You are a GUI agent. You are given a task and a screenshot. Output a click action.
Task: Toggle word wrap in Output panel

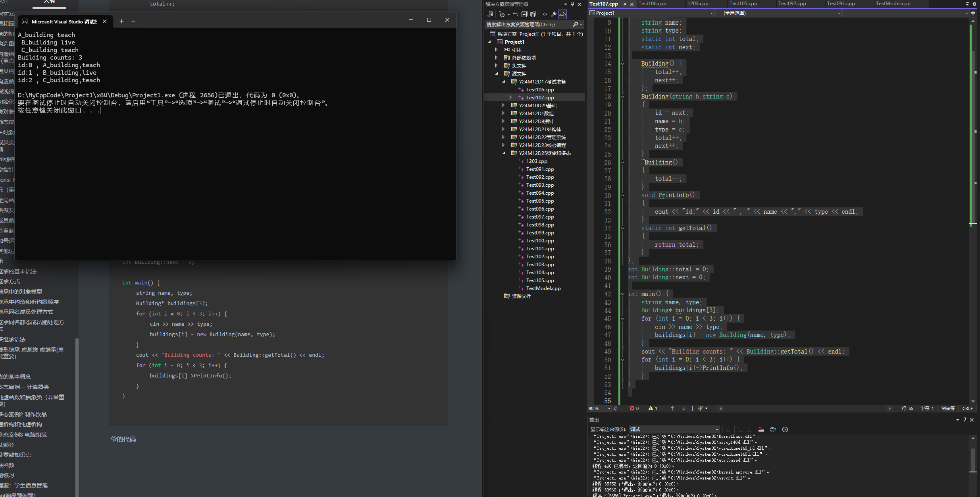coord(773,429)
